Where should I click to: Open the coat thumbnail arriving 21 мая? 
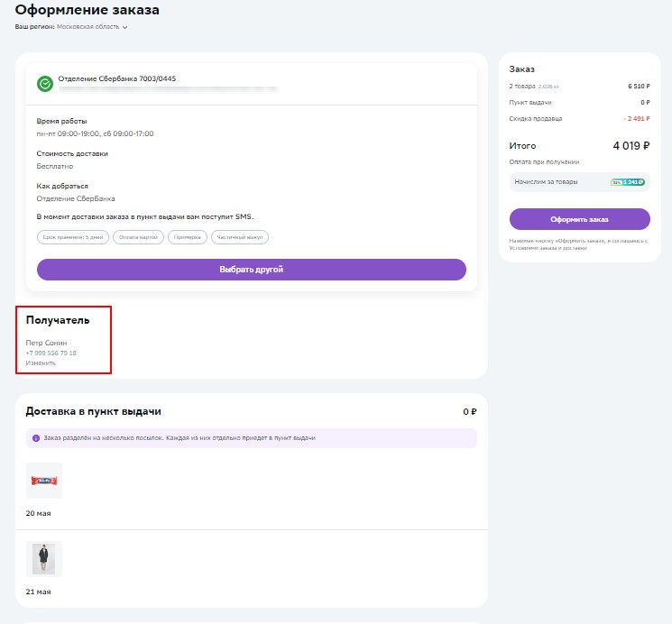pos(44,559)
